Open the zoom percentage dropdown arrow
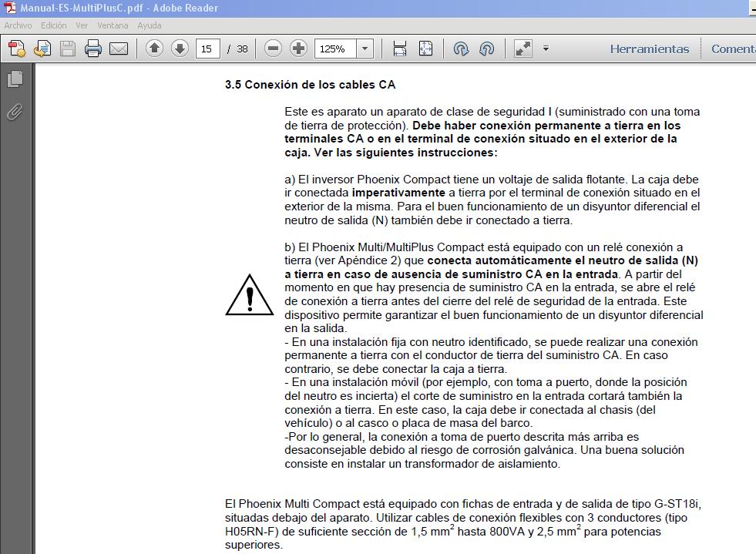This screenshot has width=756, height=554. click(x=365, y=49)
